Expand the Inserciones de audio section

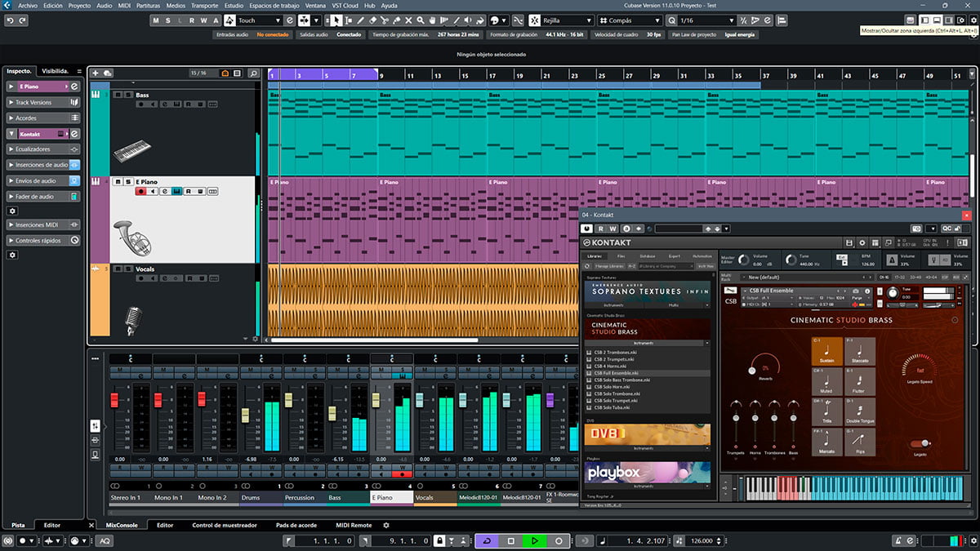[43, 165]
